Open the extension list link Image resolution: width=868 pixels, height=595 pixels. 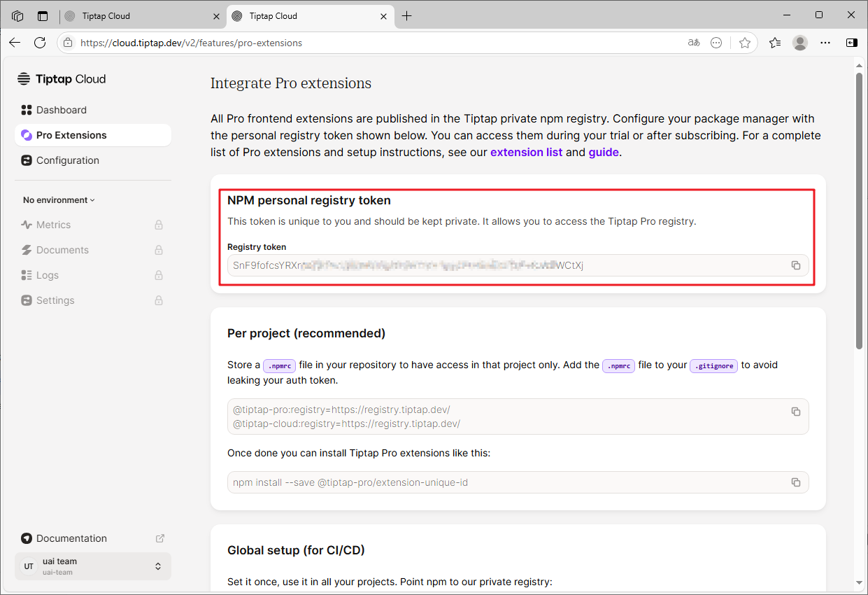(x=526, y=152)
